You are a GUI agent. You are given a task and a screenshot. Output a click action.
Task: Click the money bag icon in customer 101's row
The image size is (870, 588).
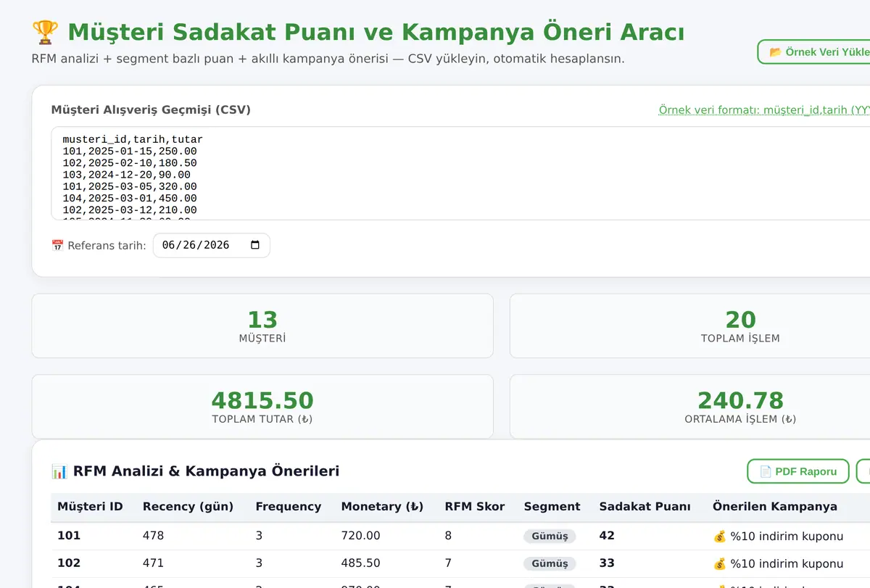(x=720, y=536)
